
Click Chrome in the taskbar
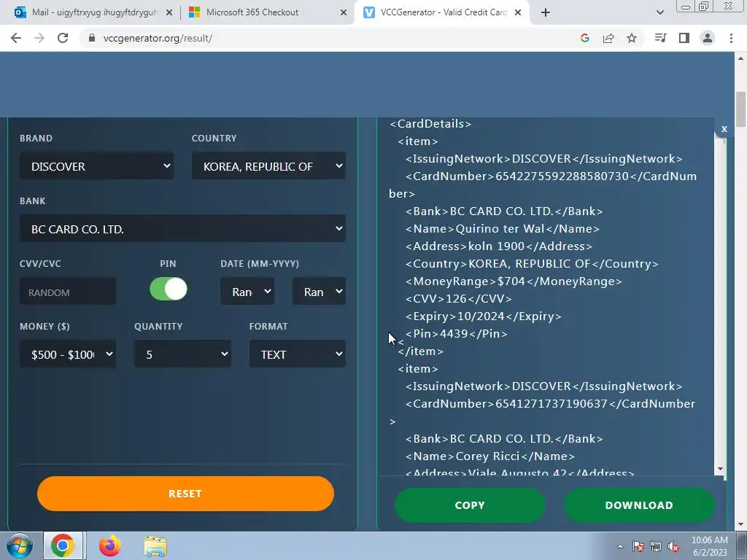click(63, 545)
